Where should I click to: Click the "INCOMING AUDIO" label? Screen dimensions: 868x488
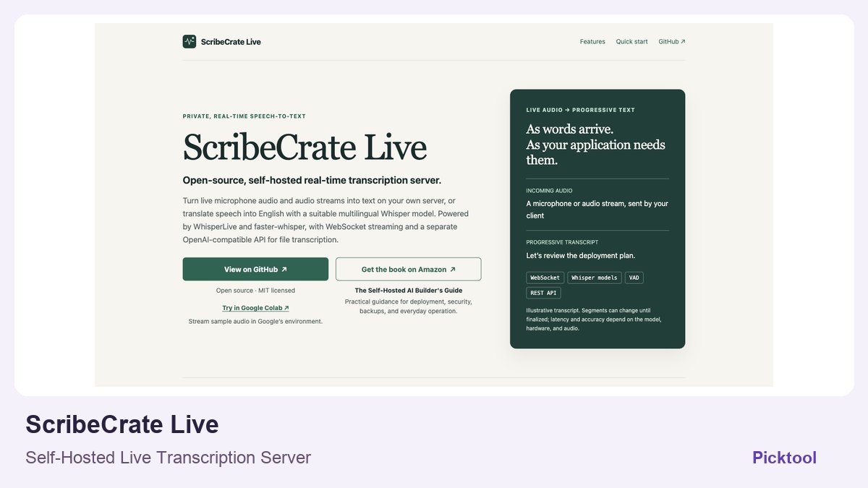(x=549, y=191)
